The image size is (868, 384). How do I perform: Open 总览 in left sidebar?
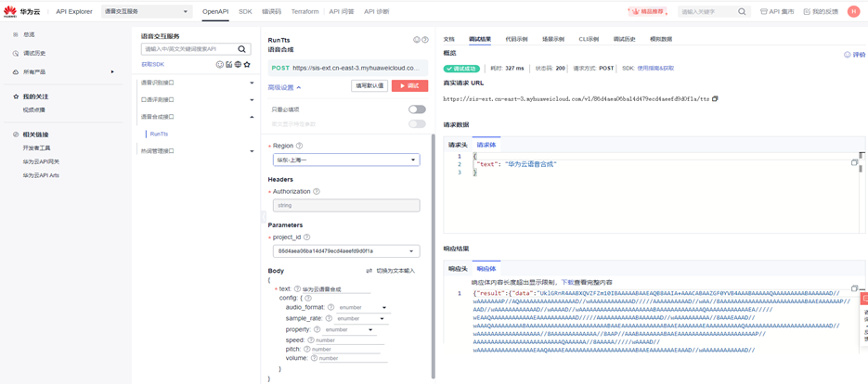tap(29, 34)
